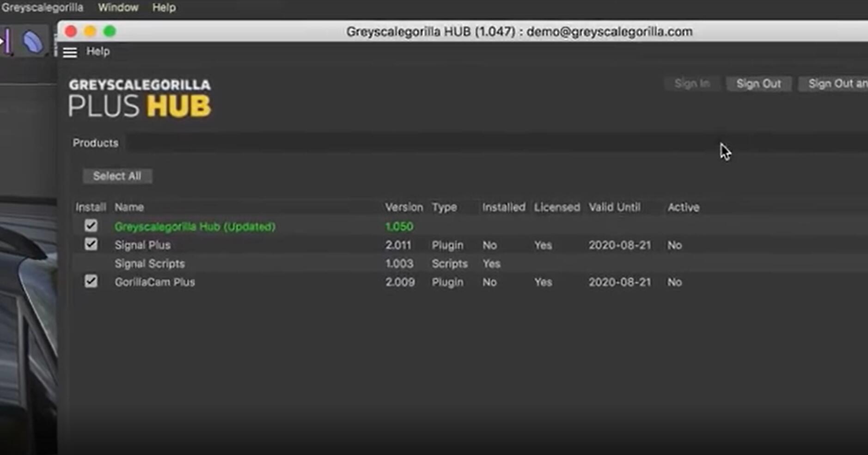This screenshot has width=868, height=455.
Task: Toggle Greyscalegorilla Hub install checkbox
Action: tap(91, 226)
